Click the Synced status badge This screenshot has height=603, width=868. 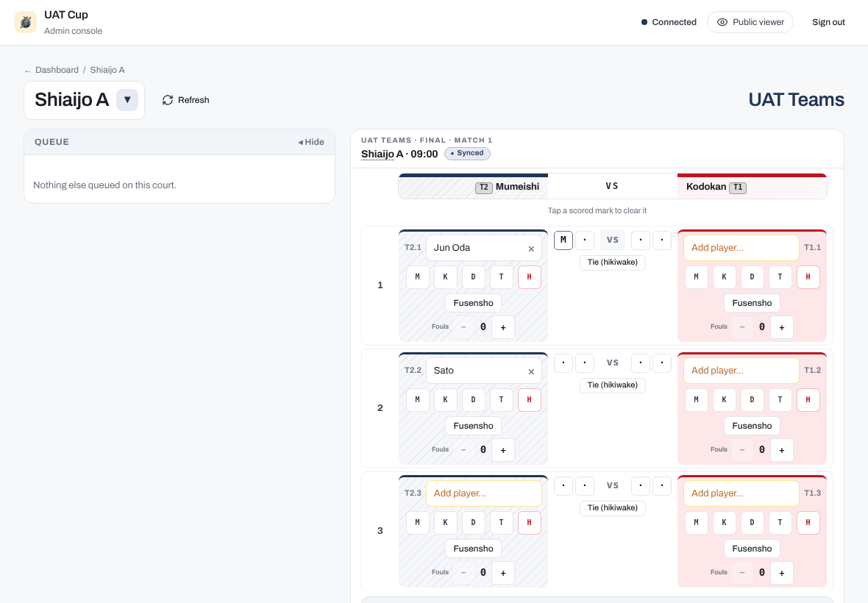click(467, 153)
